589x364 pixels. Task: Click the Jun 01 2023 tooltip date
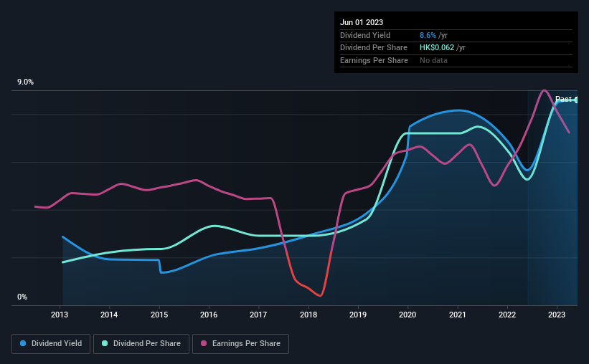pos(362,22)
